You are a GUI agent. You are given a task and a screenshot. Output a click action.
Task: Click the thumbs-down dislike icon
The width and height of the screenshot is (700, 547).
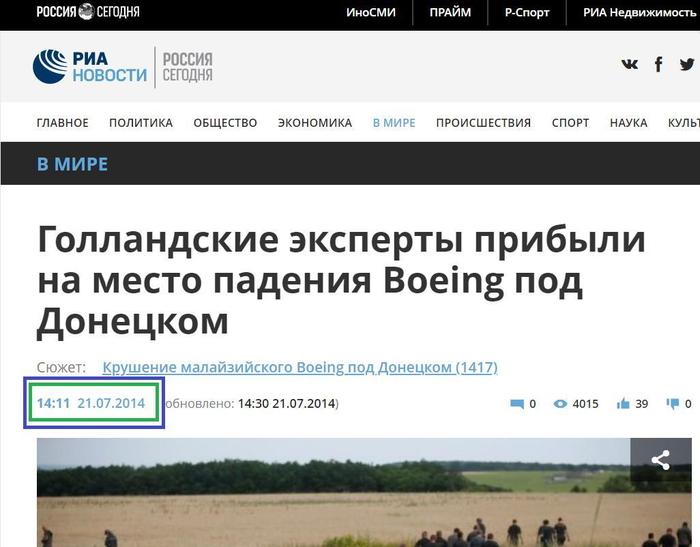click(x=673, y=404)
